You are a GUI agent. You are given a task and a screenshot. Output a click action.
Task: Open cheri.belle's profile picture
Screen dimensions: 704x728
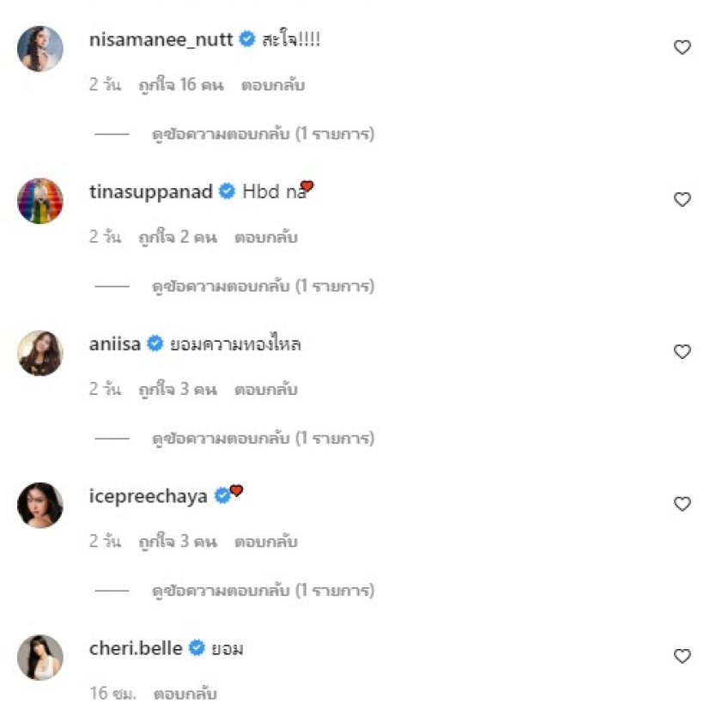point(40,657)
